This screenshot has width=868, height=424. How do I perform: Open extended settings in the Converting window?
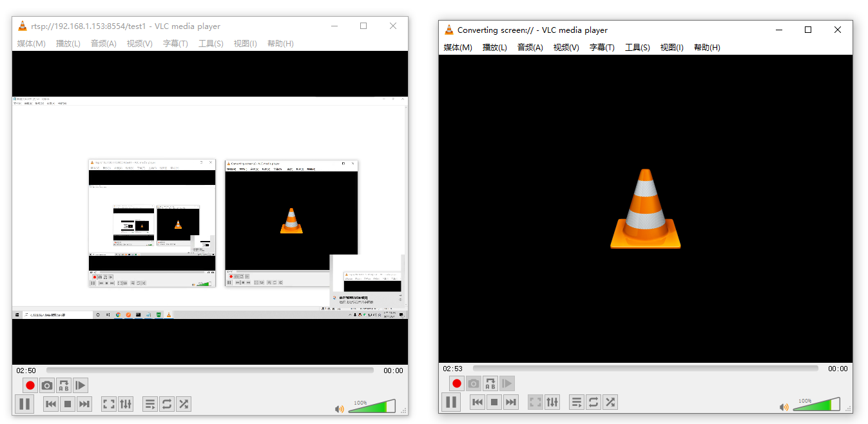coord(552,402)
